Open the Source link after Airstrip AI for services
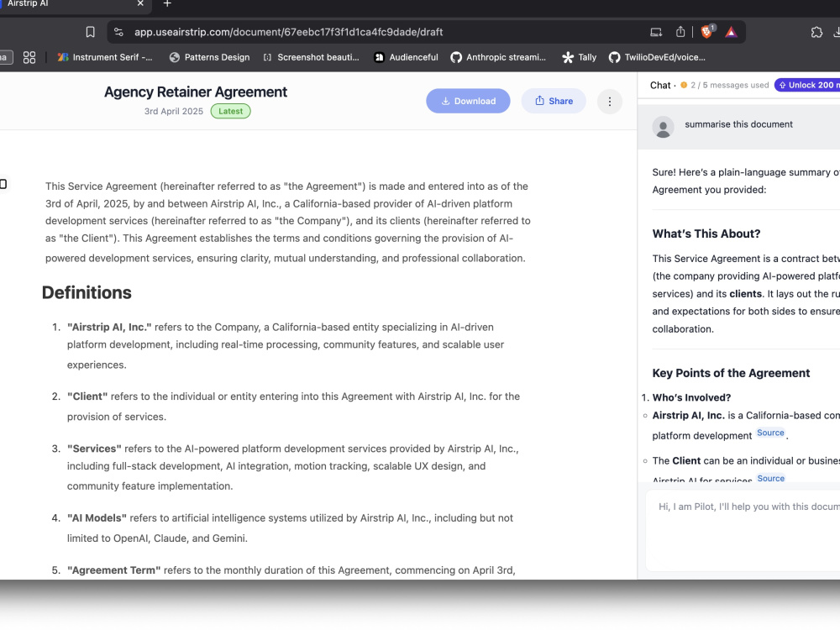The width and height of the screenshot is (840, 630). [x=770, y=479]
